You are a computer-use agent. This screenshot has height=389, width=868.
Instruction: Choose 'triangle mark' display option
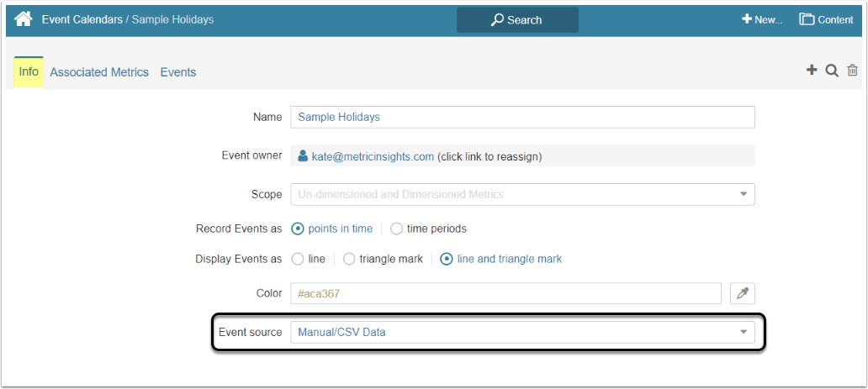[x=349, y=259]
